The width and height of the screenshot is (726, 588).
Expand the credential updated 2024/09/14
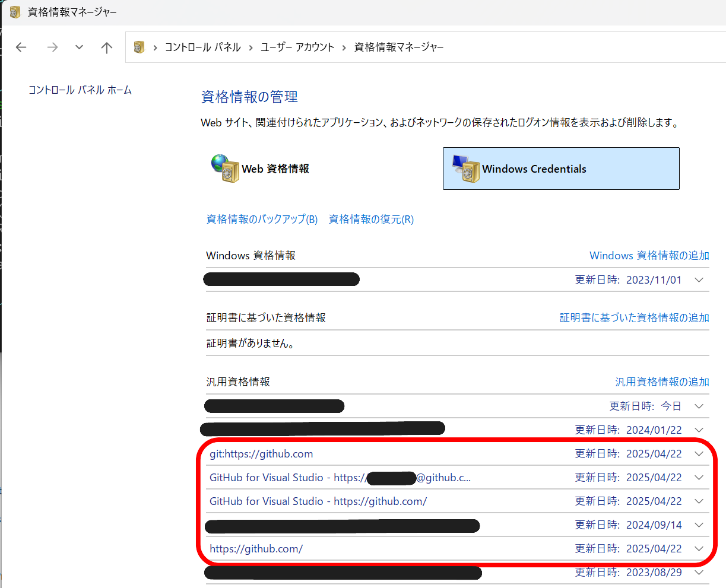[x=699, y=525]
